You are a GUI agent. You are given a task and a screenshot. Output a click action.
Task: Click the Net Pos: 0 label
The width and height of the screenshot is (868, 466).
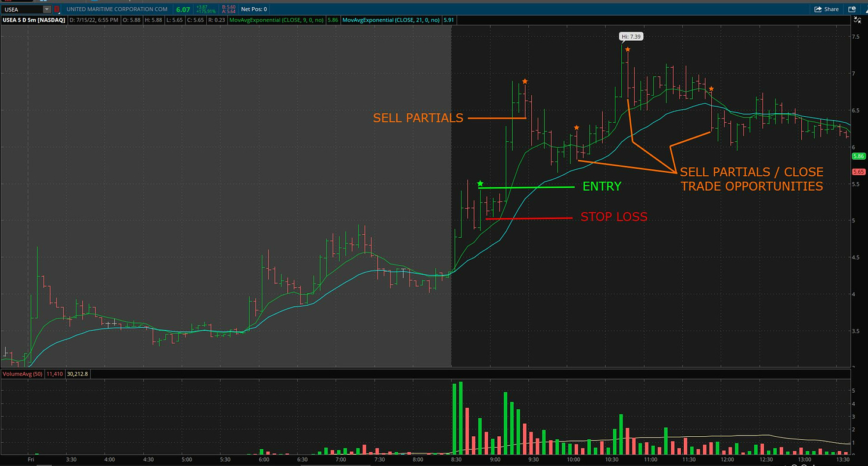click(254, 10)
